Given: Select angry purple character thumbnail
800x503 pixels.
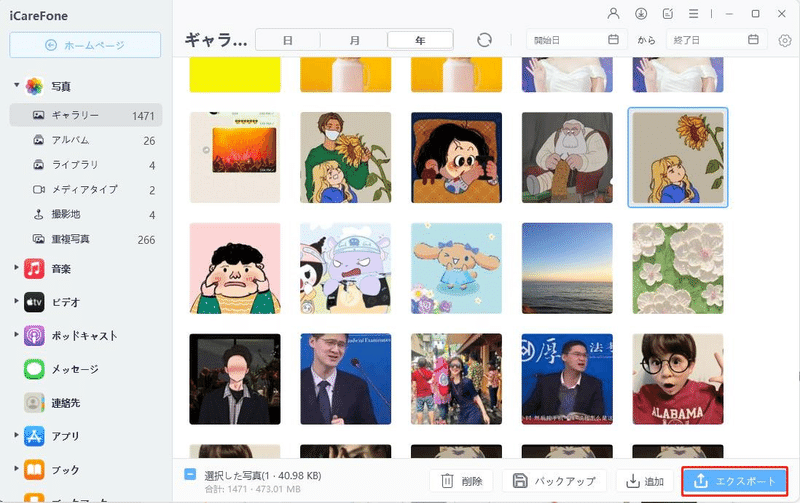Looking at the screenshot, I should coord(345,268).
